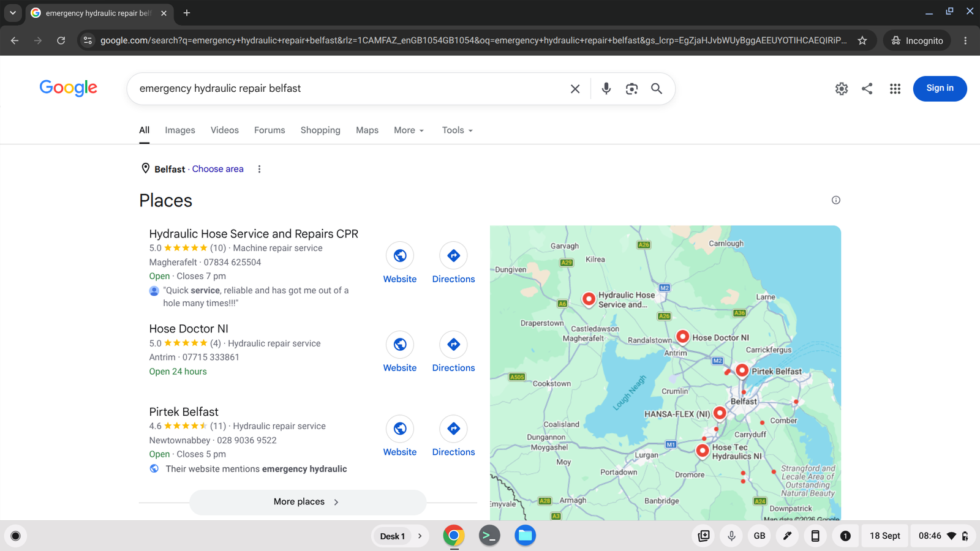
Task: Open the Hydraulic Hose Service and Repairs CPR listing
Action: pyautogui.click(x=254, y=234)
